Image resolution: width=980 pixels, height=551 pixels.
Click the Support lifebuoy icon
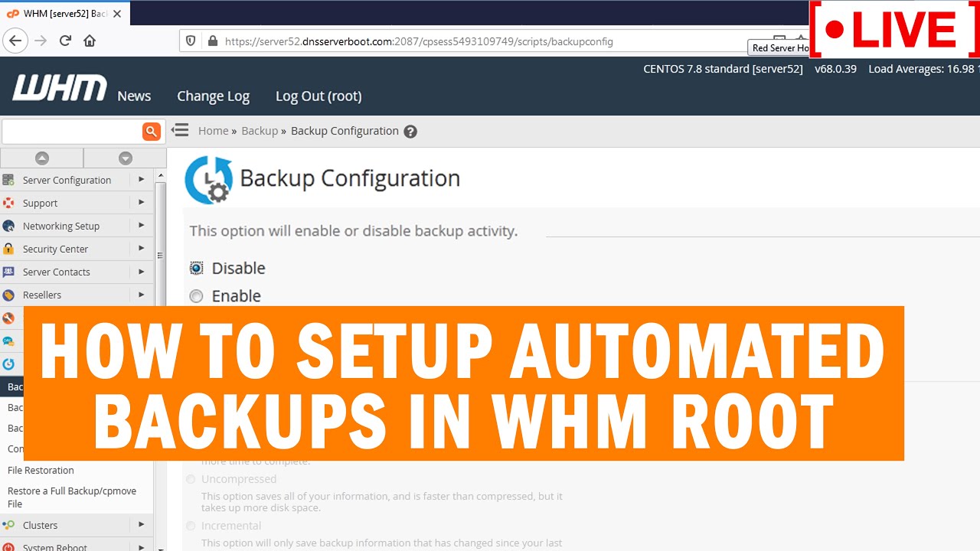(8, 203)
